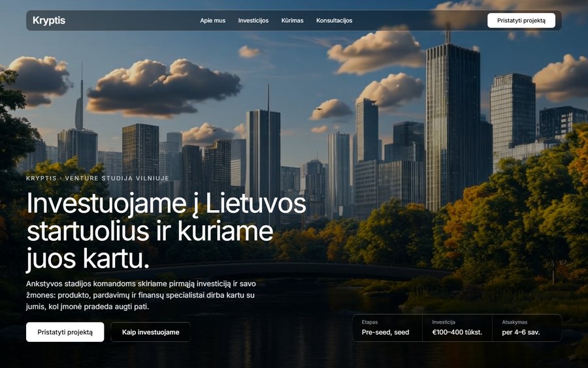Click the 'Atsakymas' label
Screen dimensions: 588x368
point(515,322)
